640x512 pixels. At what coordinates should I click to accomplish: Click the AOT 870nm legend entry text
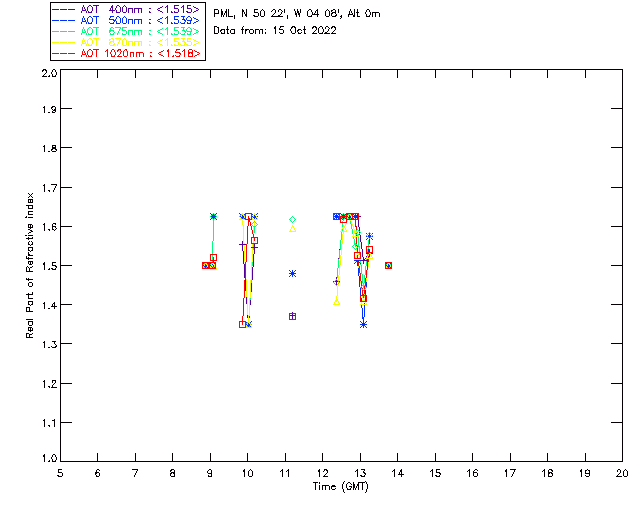pyautogui.click(x=140, y=42)
